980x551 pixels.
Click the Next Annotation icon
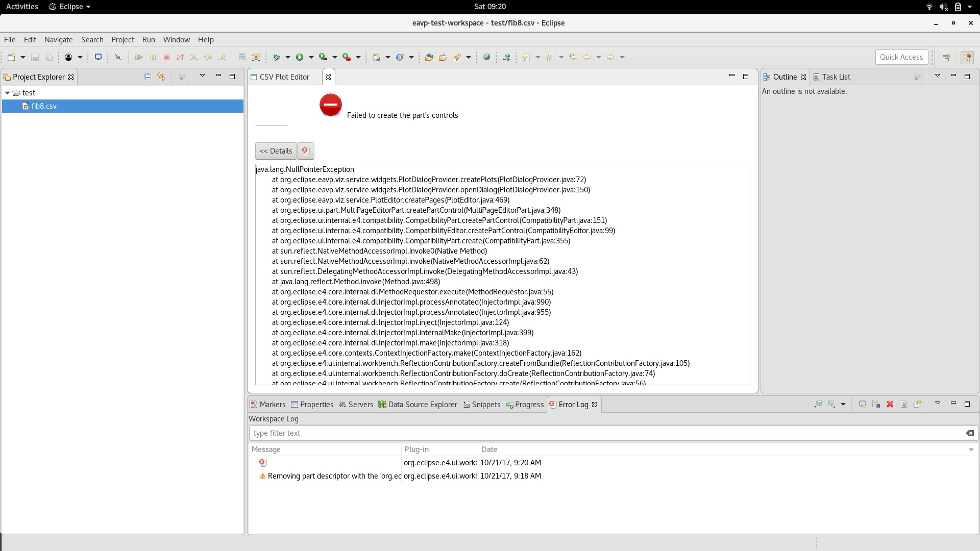(x=526, y=57)
